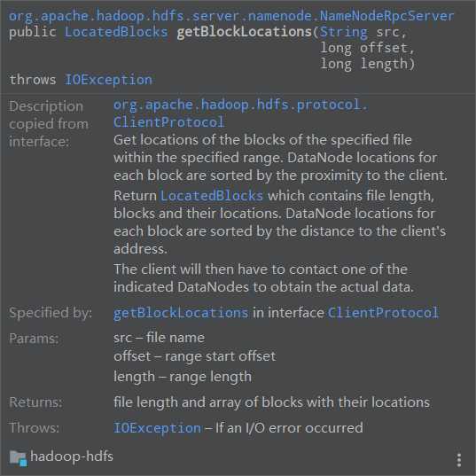Click getBlockLocations method name in signature
The height and width of the screenshot is (476, 476).
click(x=245, y=32)
